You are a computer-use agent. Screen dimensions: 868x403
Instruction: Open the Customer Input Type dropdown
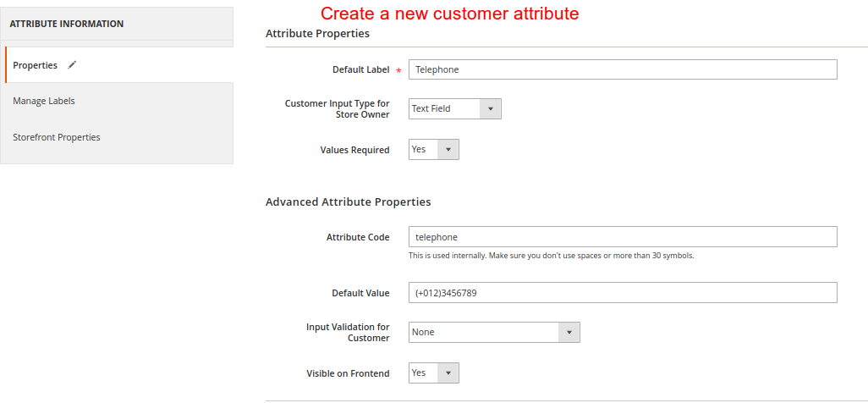tap(454, 108)
